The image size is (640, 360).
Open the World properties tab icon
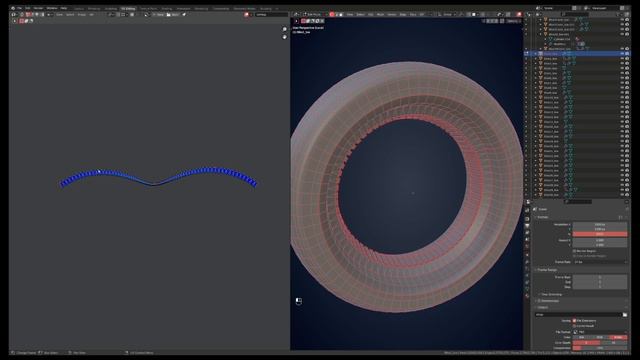(x=527, y=246)
